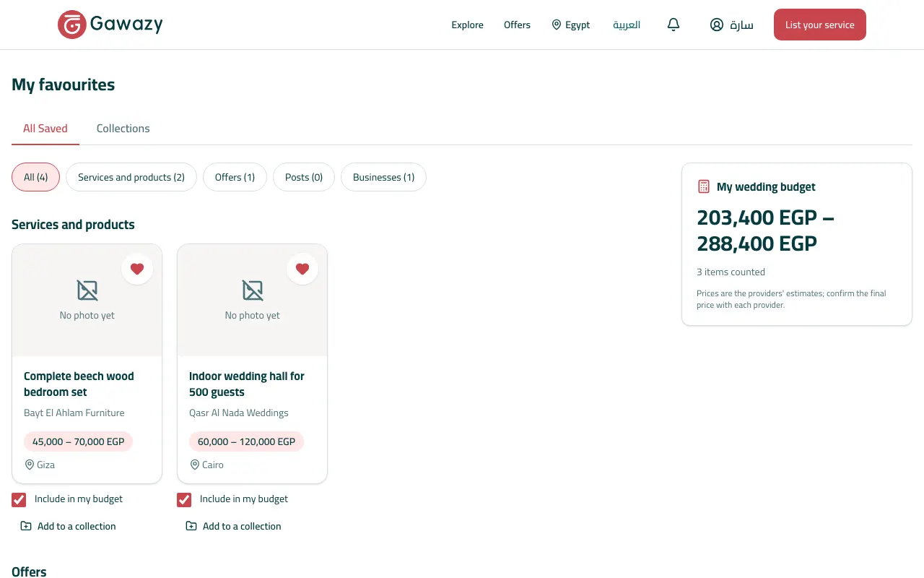Image resolution: width=924 pixels, height=578 pixels.
Task: Click the Cairo location pin icon
Action: point(195,465)
